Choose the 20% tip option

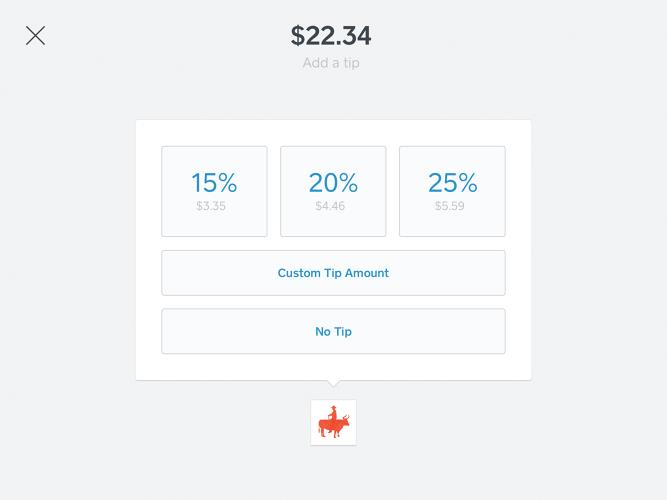(x=333, y=191)
